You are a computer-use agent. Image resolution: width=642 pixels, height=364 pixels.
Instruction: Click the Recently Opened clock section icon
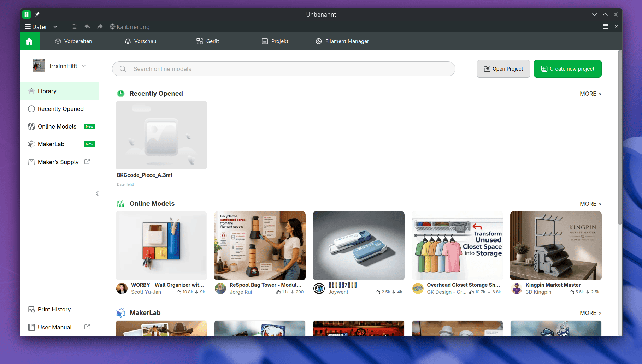[121, 94]
